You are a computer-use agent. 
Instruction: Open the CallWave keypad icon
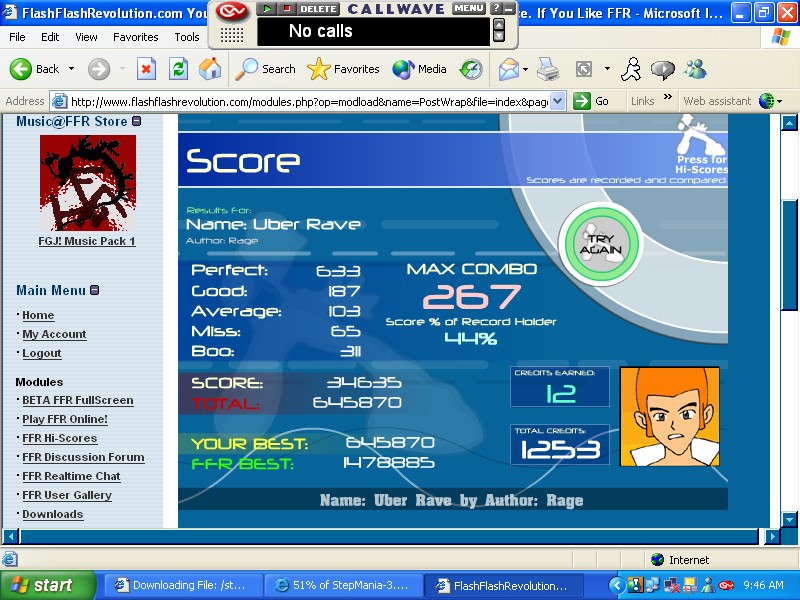click(x=231, y=35)
